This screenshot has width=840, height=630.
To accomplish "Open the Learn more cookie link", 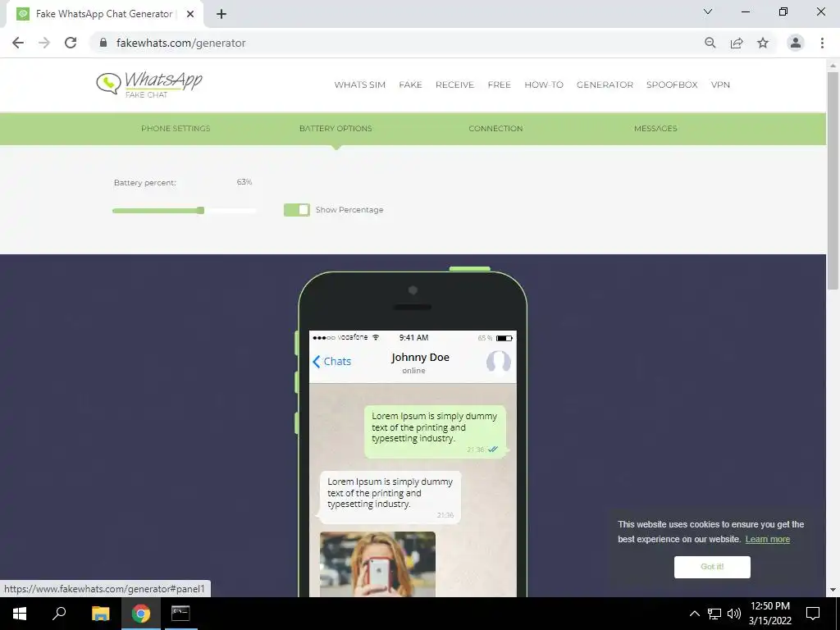I will click(x=767, y=540).
